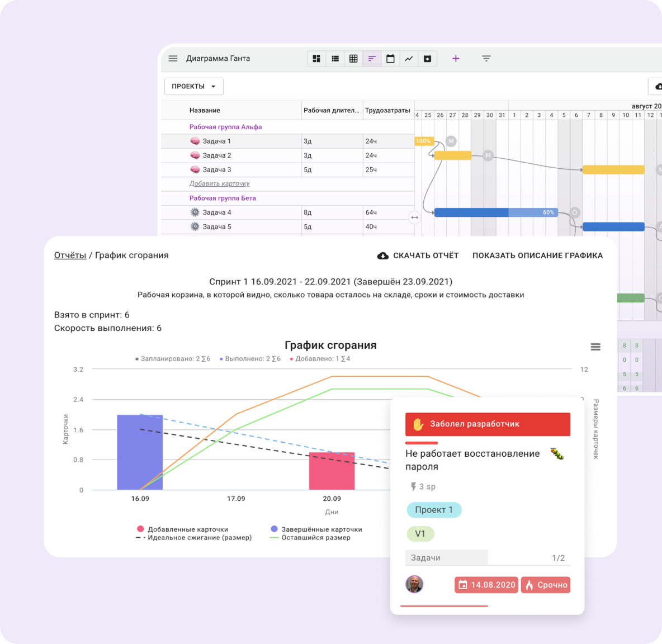Toggle the Завершённые карточки legend series

316,529
